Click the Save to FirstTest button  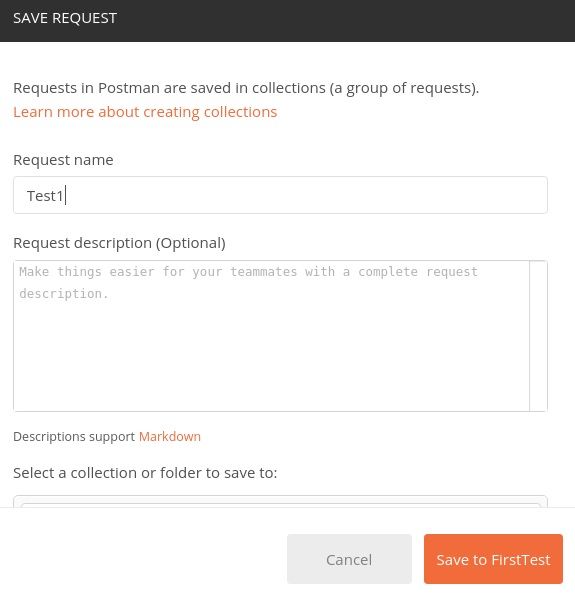pos(493,559)
